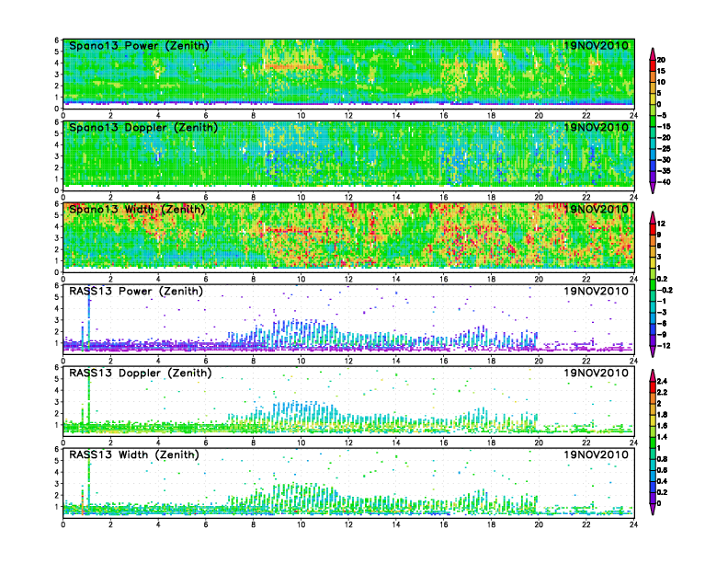Viewport: 728px width, 563px height.
Task: Select the 19NOV2010 date in RASS13 Power panel
Action: pos(597,291)
